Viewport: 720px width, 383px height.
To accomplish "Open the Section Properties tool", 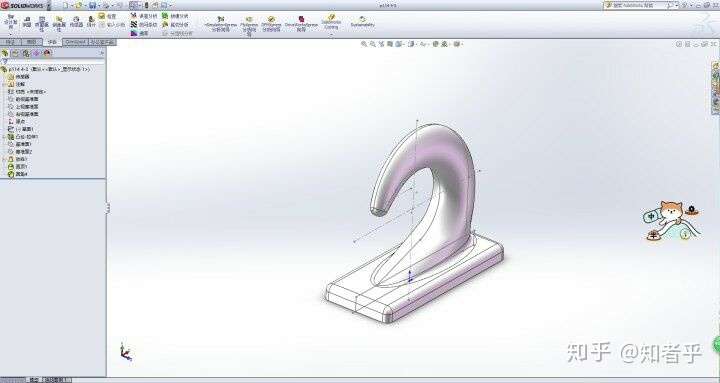I will coord(59,24).
